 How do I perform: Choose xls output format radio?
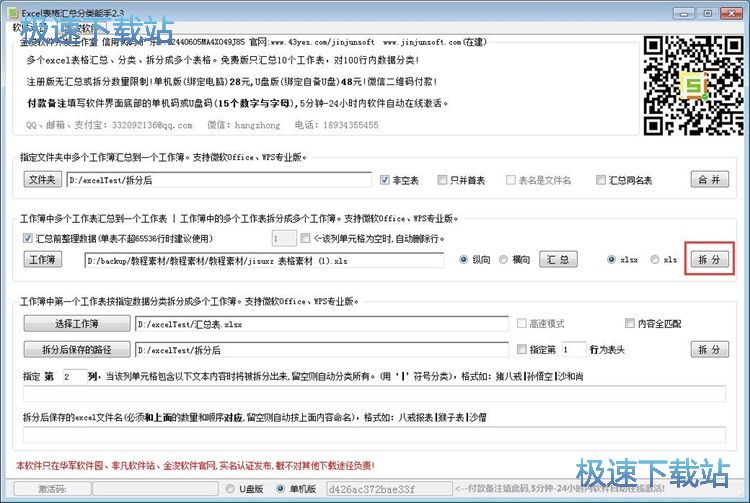click(654, 260)
